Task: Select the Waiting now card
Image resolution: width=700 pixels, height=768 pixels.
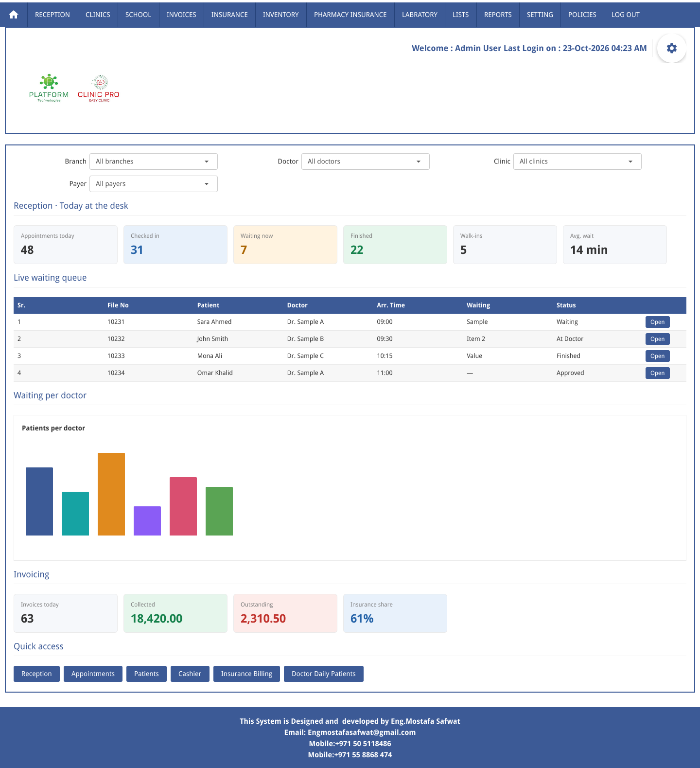Action: tap(285, 245)
